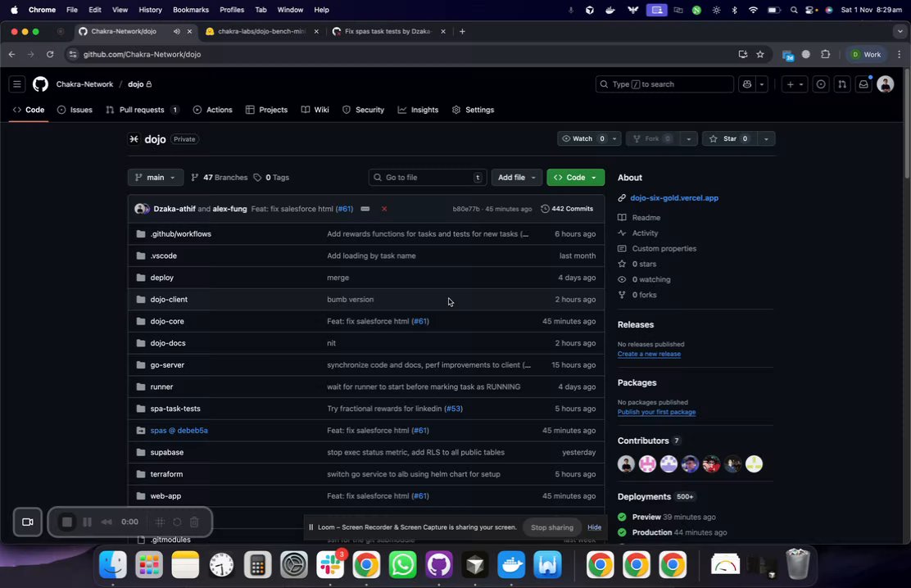This screenshot has width=911, height=588.
Task: Open spas submodule at debeb5a
Action: [x=179, y=431]
